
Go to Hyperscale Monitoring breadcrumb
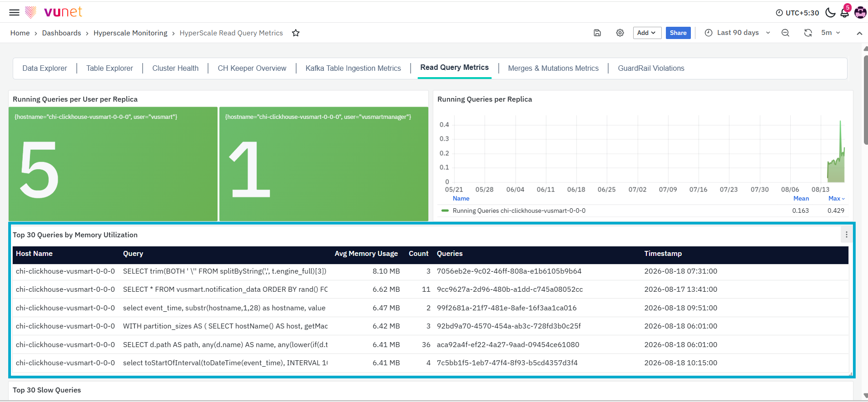(130, 33)
